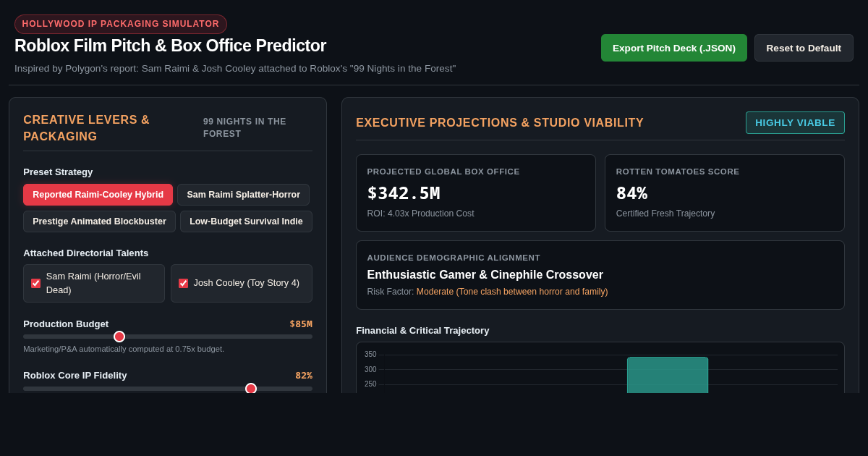Viewport: 868px width, 456px height.
Task: Pick Prestige Animated Blockbuster preset
Action: 99,221
